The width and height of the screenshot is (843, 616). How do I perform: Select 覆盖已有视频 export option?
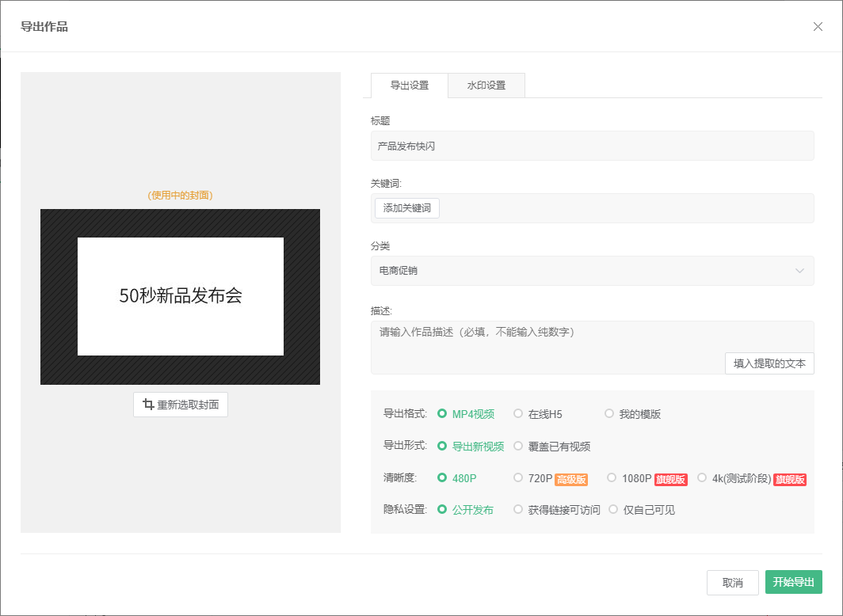click(517, 446)
